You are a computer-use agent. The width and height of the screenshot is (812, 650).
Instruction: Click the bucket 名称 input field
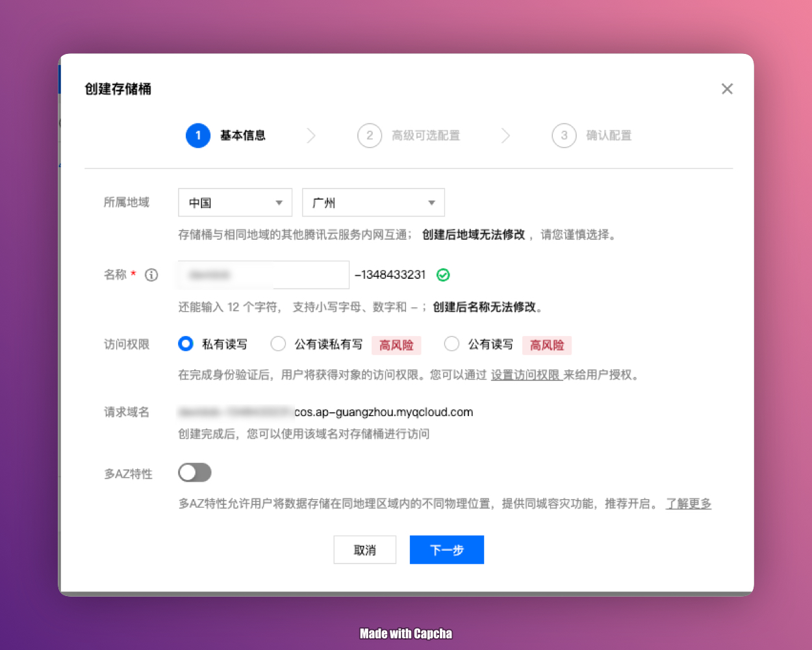tap(263, 275)
